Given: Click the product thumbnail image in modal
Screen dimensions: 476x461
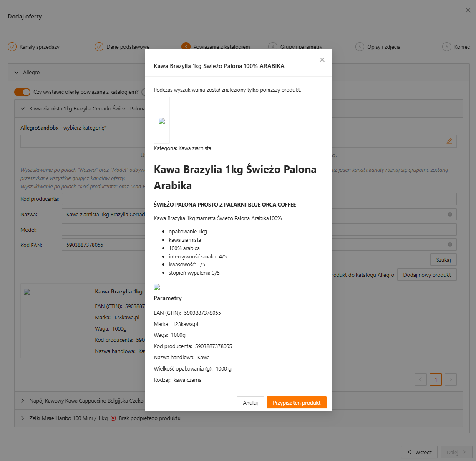Looking at the screenshot, I should (x=162, y=120).
